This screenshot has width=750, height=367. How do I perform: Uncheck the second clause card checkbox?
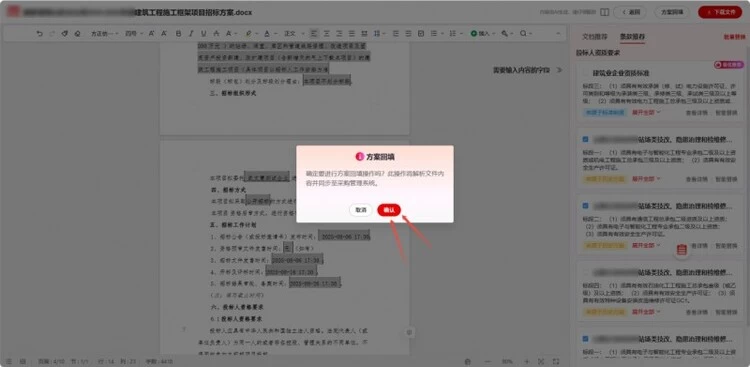pos(585,139)
